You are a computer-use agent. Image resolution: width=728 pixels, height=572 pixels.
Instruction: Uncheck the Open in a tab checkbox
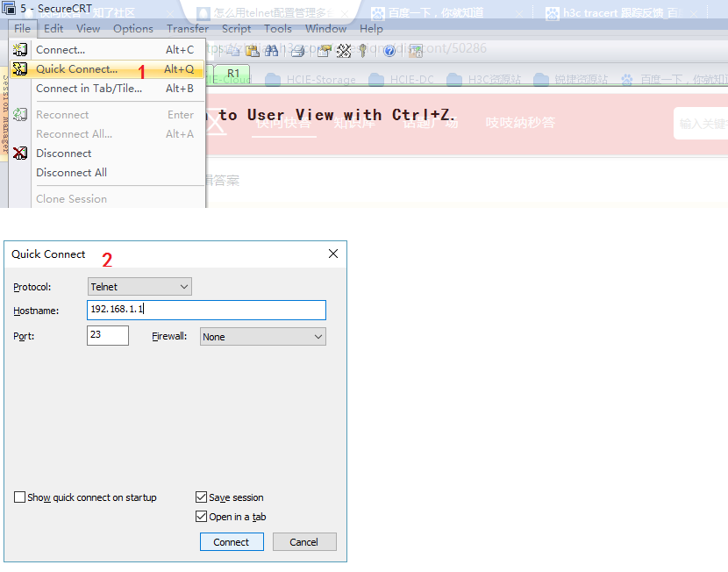(x=201, y=516)
